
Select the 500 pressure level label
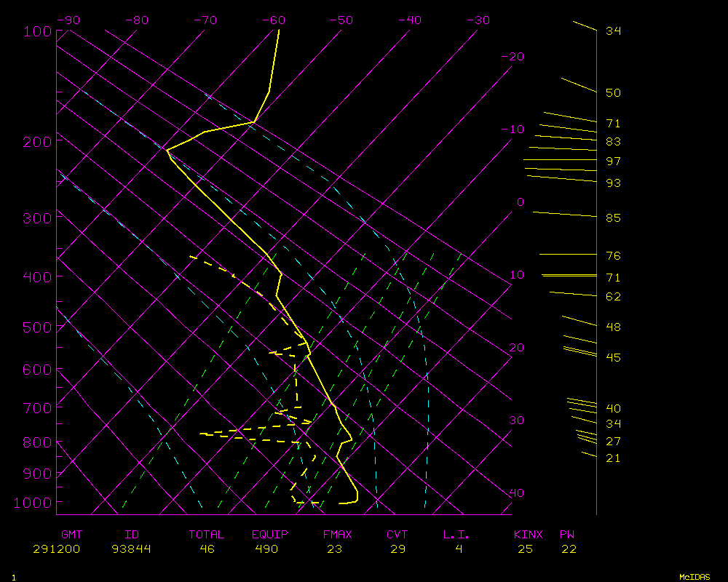36,328
